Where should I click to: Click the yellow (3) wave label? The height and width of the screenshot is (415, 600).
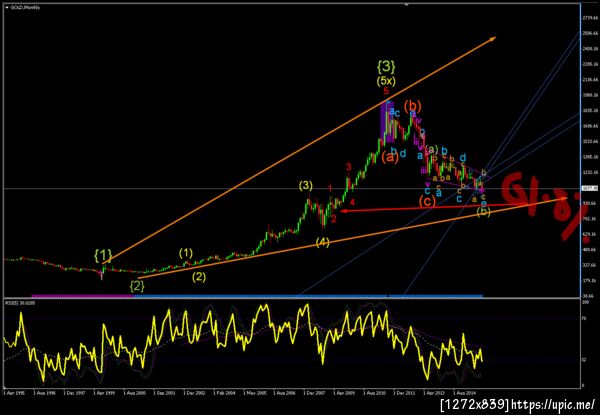306,186
